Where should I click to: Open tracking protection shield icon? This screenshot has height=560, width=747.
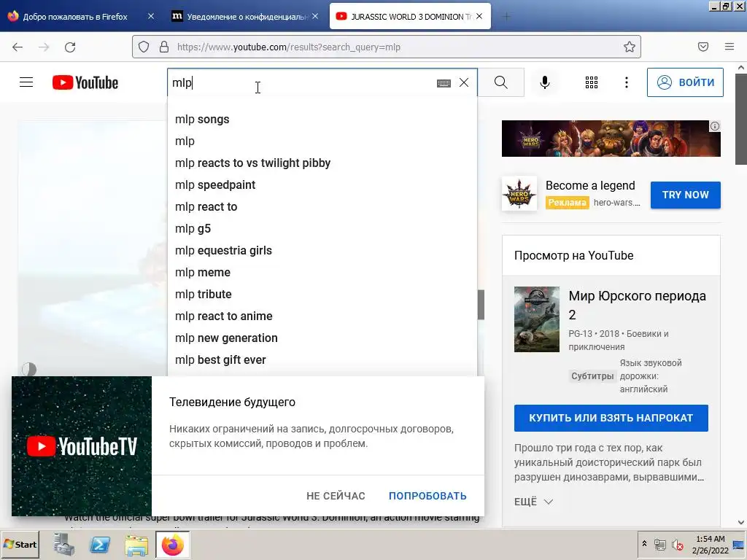click(144, 47)
